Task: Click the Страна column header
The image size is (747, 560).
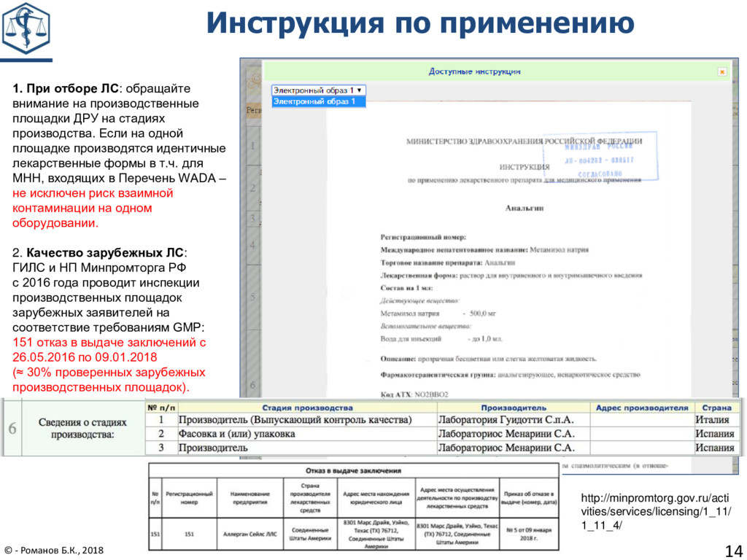Action: 716,408
